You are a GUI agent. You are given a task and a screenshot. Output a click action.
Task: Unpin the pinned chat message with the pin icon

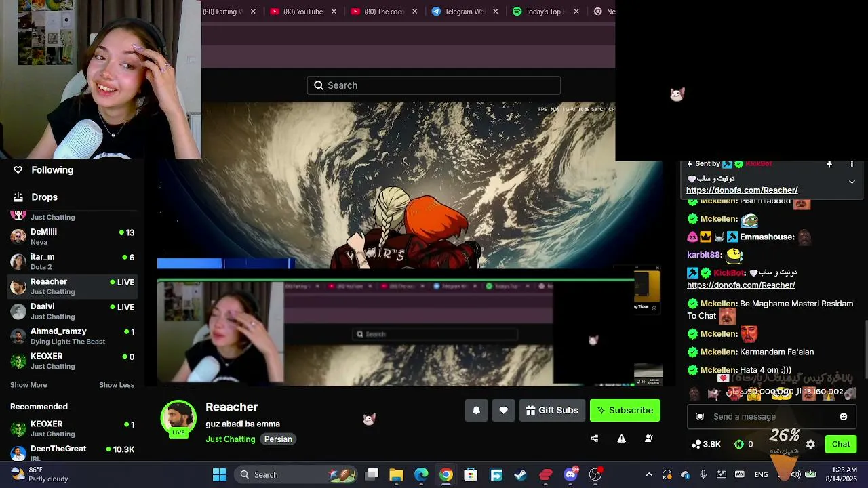(829, 164)
